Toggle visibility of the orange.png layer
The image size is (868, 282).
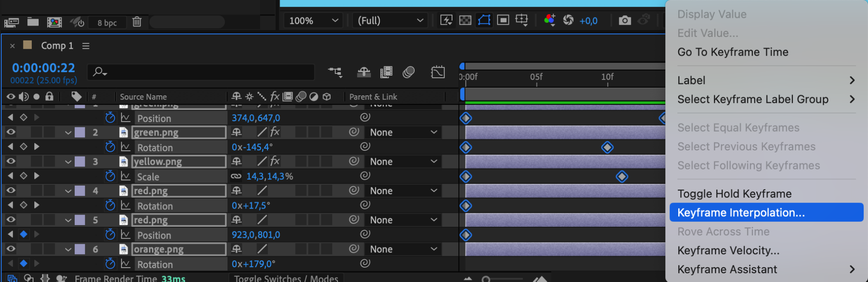(11, 249)
